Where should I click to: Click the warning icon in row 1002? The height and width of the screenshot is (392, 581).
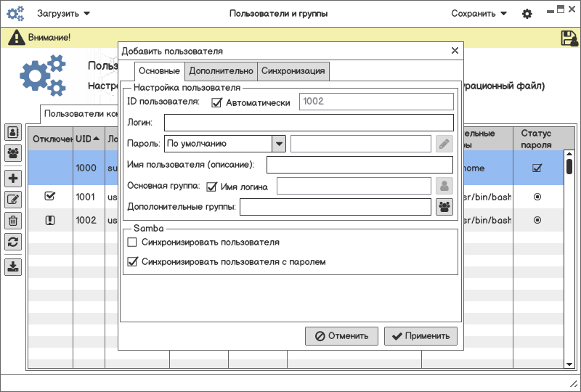[50, 221]
